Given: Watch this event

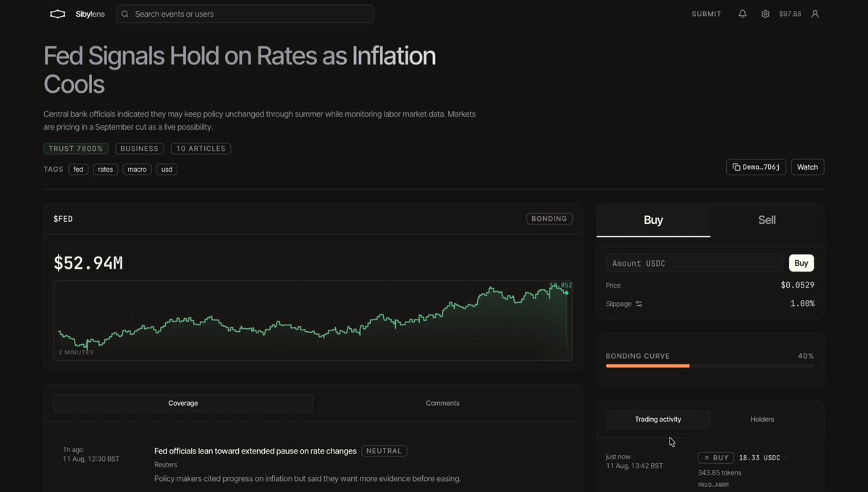Looking at the screenshot, I should [807, 167].
